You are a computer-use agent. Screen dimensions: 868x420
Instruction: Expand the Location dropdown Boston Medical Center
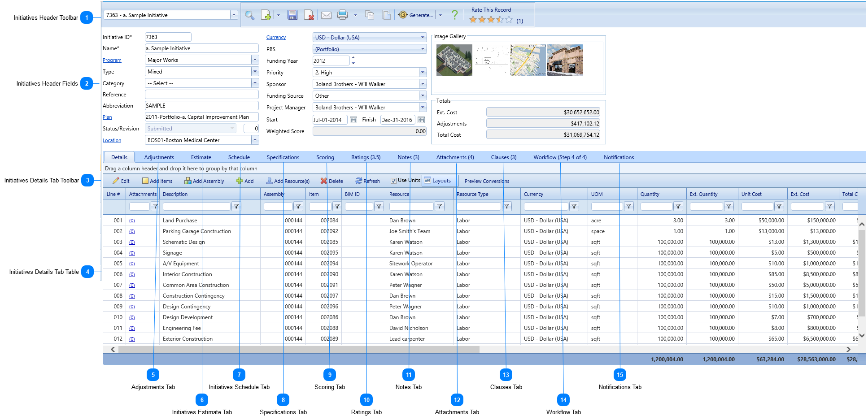255,140
